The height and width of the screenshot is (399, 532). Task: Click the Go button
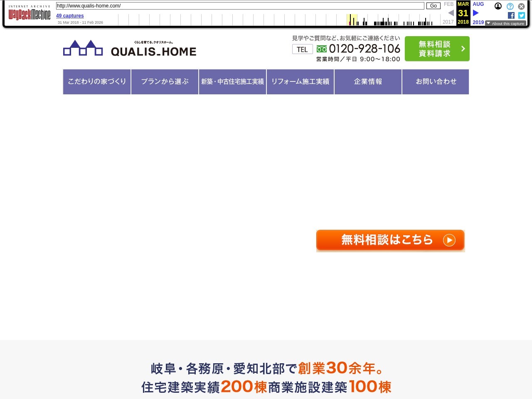click(x=433, y=6)
